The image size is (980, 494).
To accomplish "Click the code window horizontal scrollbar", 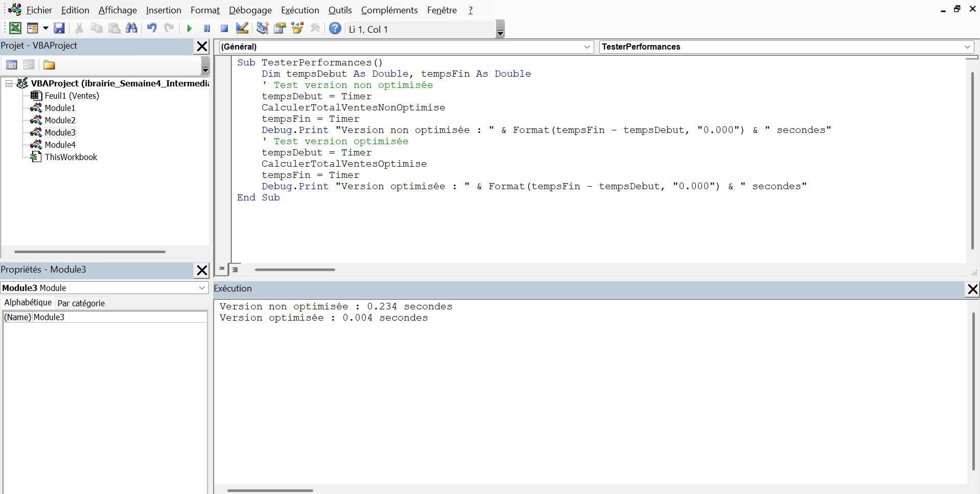I will coord(295,270).
